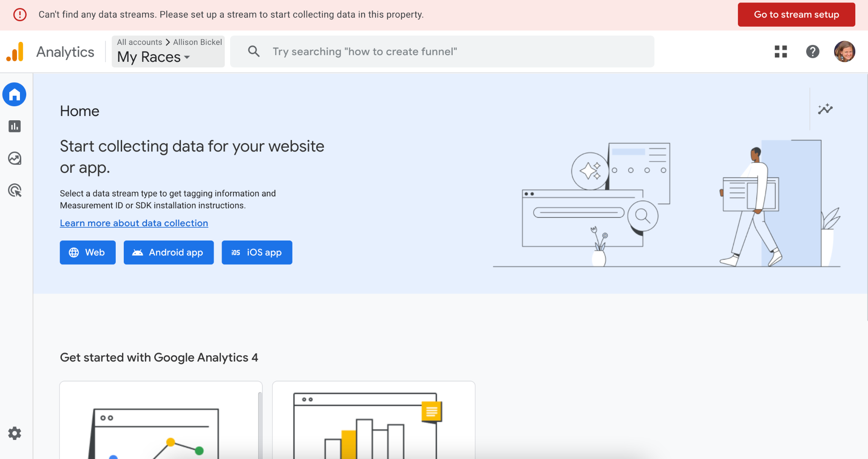Screen dimensions: 868x459
Task: Click Allison Bickel account breadcrumb
Action: [198, 42]
